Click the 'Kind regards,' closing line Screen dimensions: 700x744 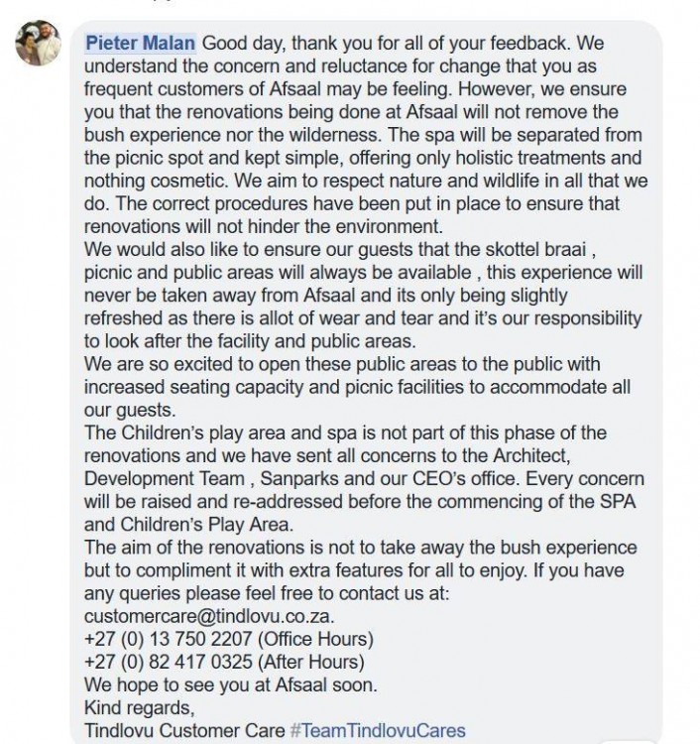coord(140,707)
